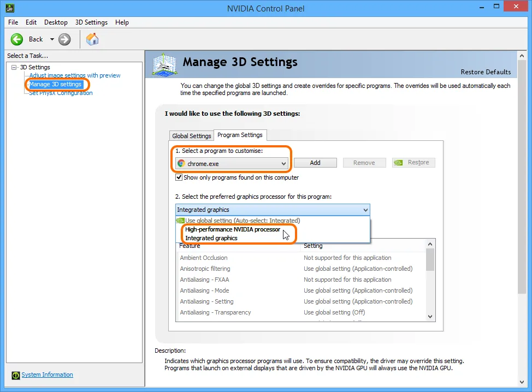
Task: Select the Program Settings tab
Action: pos(240,135)
